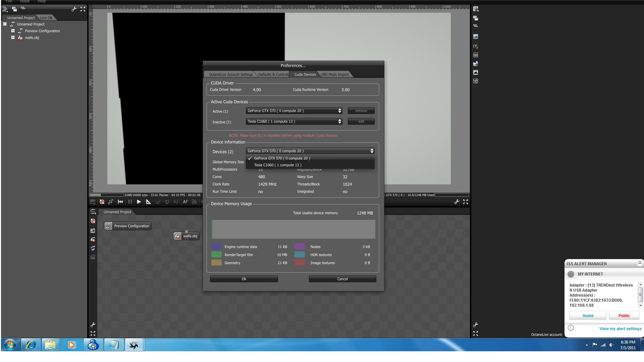This screenshot has width=644, height=362.
Task: Open OctaneLive Account Settings tab
Action: [231, 74]
